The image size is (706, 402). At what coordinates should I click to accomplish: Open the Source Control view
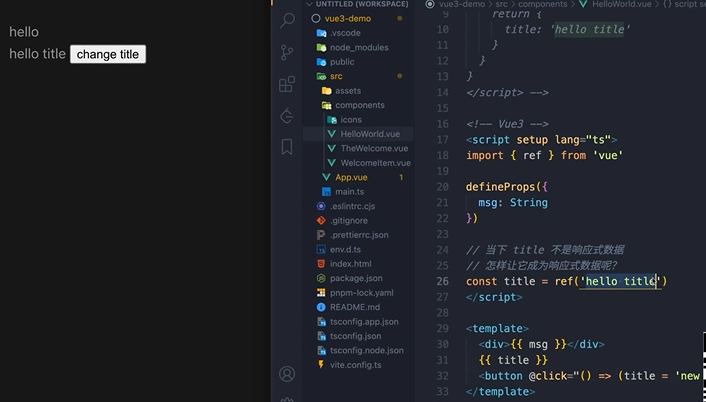click(287, 52)
